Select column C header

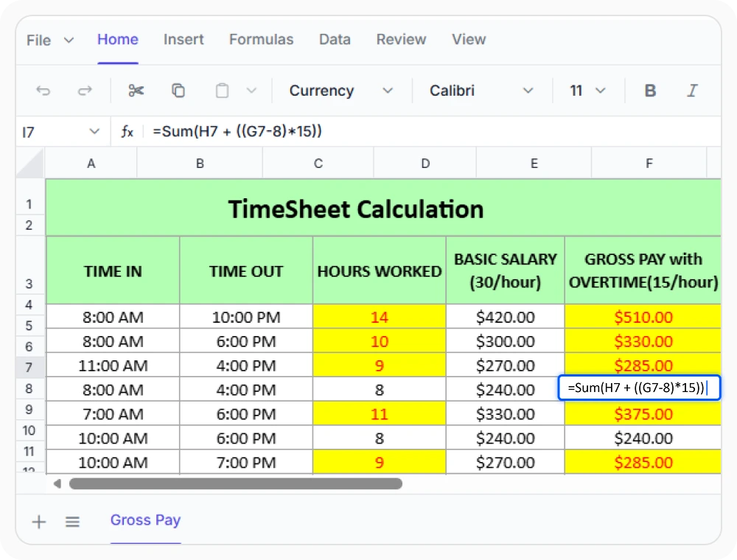click(x=318, y=164)
